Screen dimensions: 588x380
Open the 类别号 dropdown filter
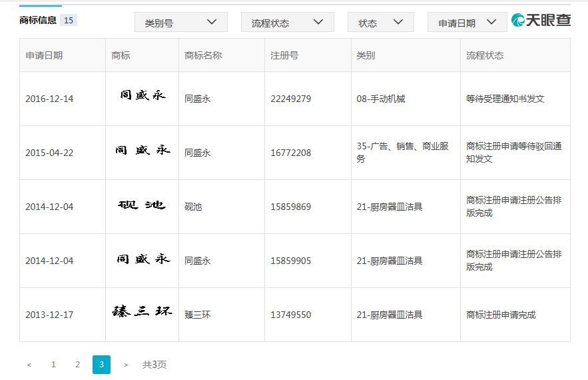pyautogui.click(x=180, y=22)
